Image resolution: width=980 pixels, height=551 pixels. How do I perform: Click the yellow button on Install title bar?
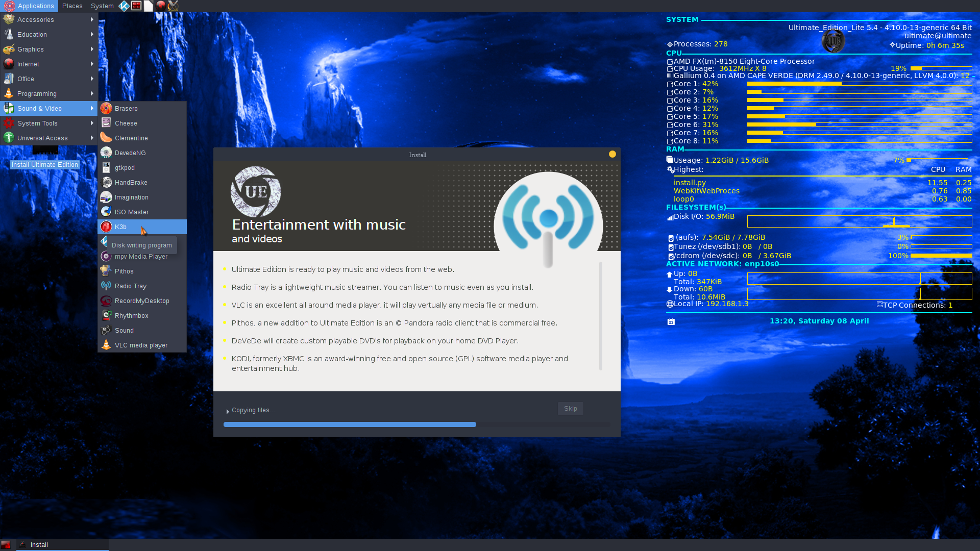[612, 154]
